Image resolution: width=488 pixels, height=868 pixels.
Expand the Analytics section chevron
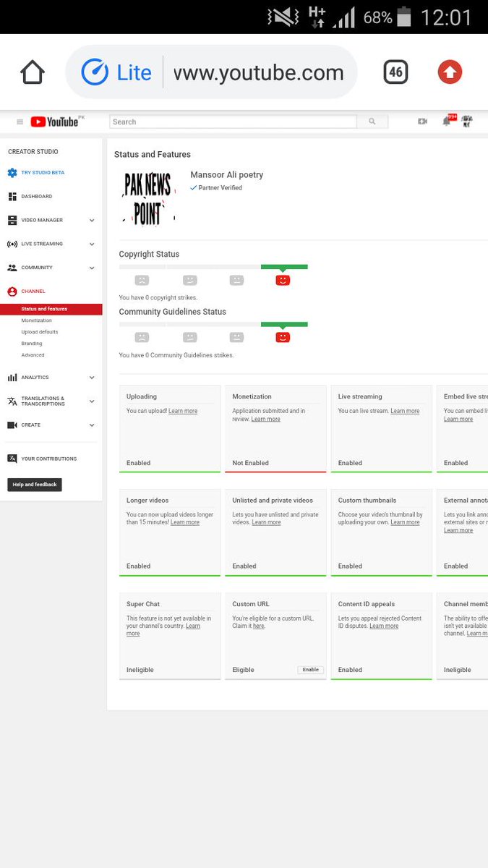tap(92, 378)
